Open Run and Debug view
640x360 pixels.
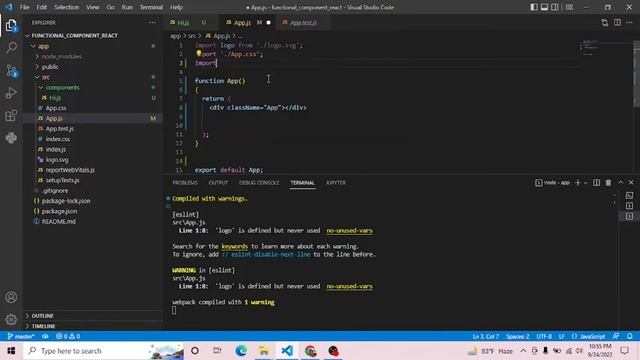pyautogui.click(x=11, y=93)
